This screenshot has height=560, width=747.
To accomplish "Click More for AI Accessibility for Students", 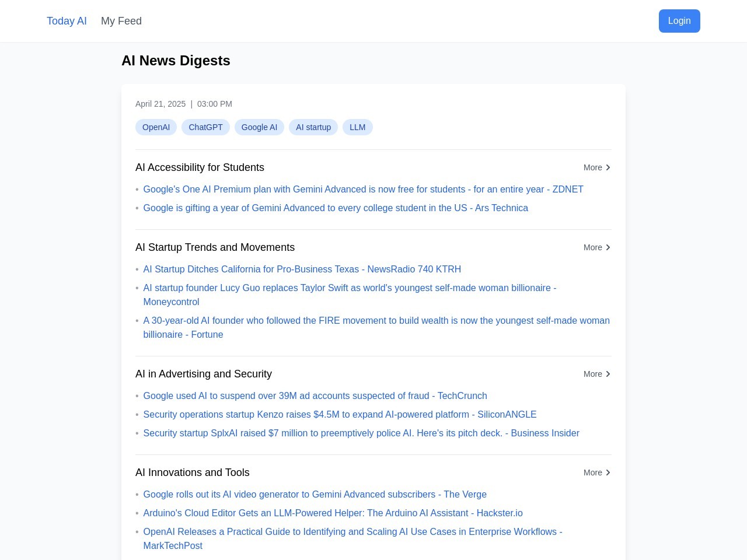I will click(597, 167).
